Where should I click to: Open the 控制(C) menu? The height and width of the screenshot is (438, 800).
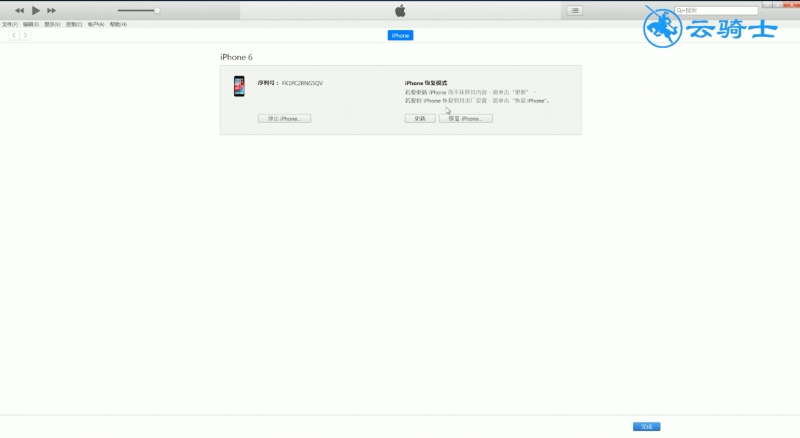(74, 25)
